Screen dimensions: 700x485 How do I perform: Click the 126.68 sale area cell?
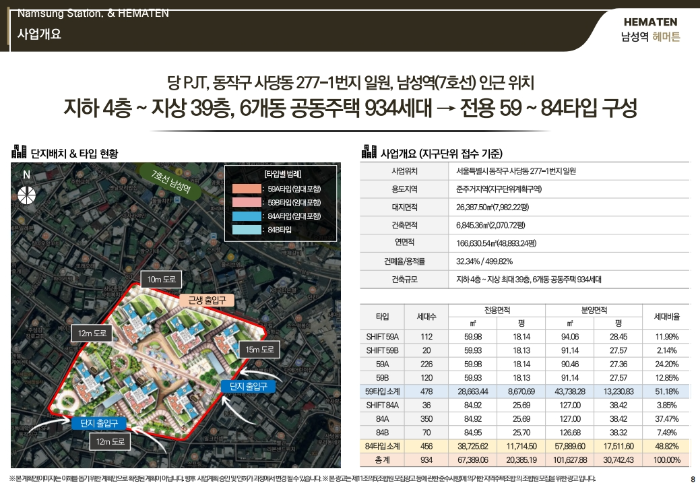570,432
